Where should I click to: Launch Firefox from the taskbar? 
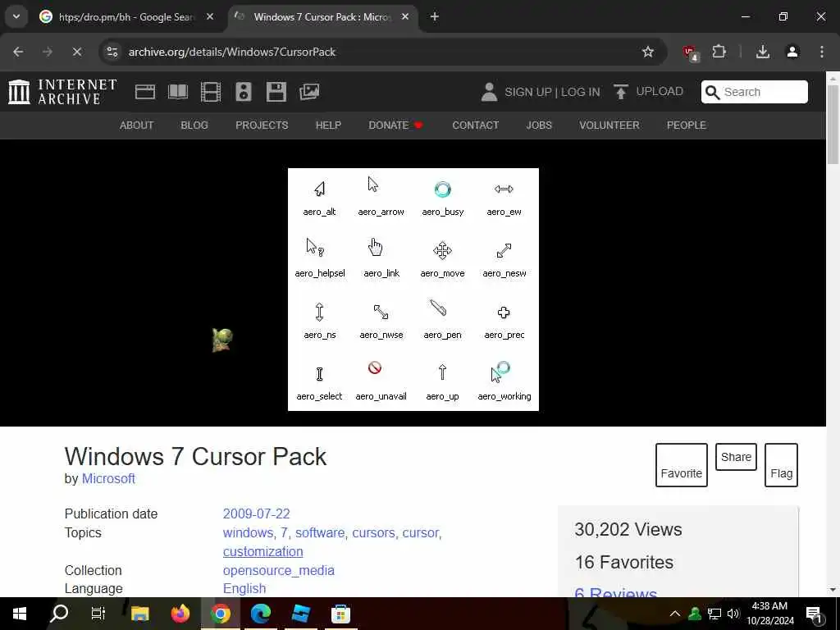(180, 614)
